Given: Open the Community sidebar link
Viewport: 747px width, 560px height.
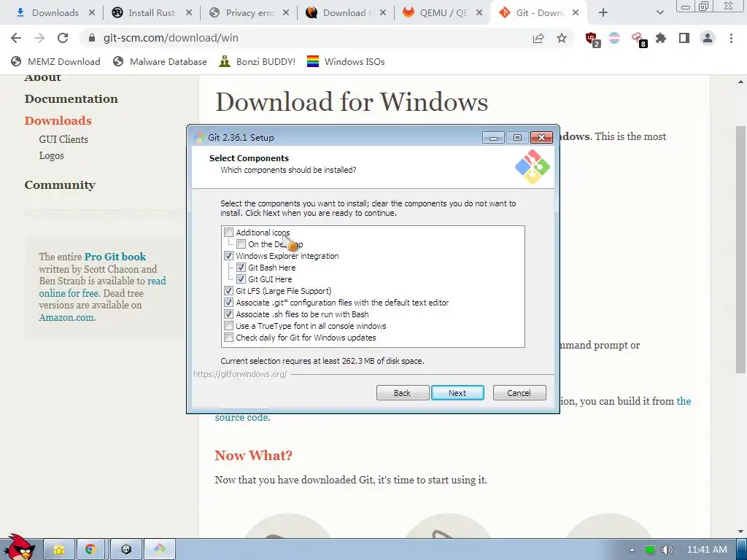Looking at the screenshot, I should 60,184.
